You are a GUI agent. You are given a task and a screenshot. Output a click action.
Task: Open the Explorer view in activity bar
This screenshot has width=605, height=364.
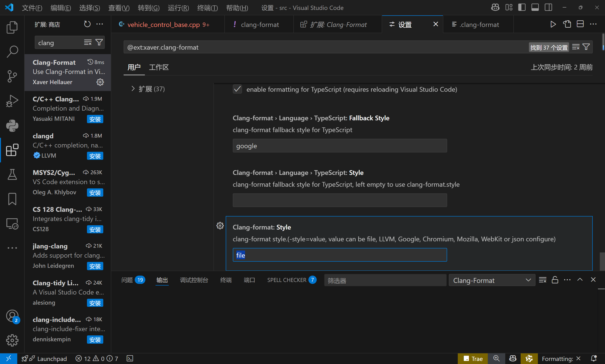pyautogui.click(x=12, y=27)
